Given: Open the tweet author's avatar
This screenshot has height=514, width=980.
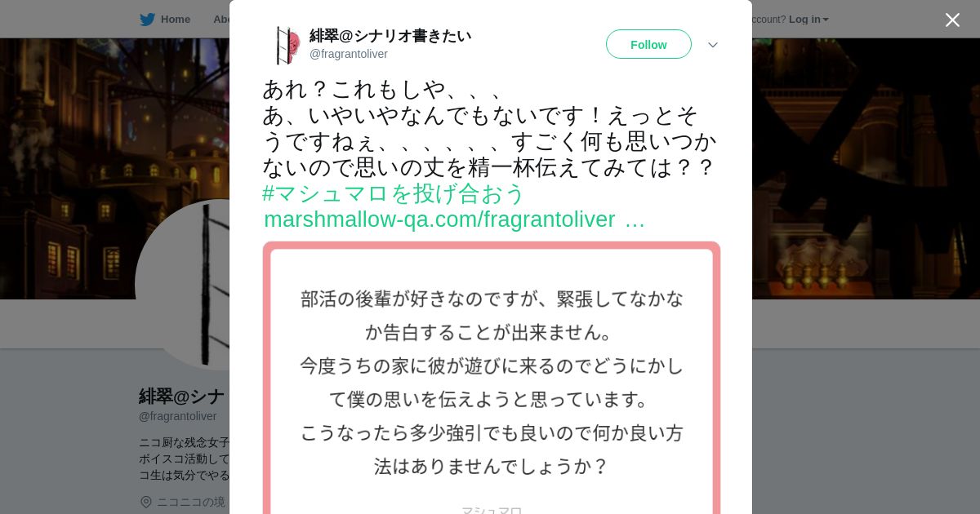Looking at the screenshot, I should tap(287, 45).
